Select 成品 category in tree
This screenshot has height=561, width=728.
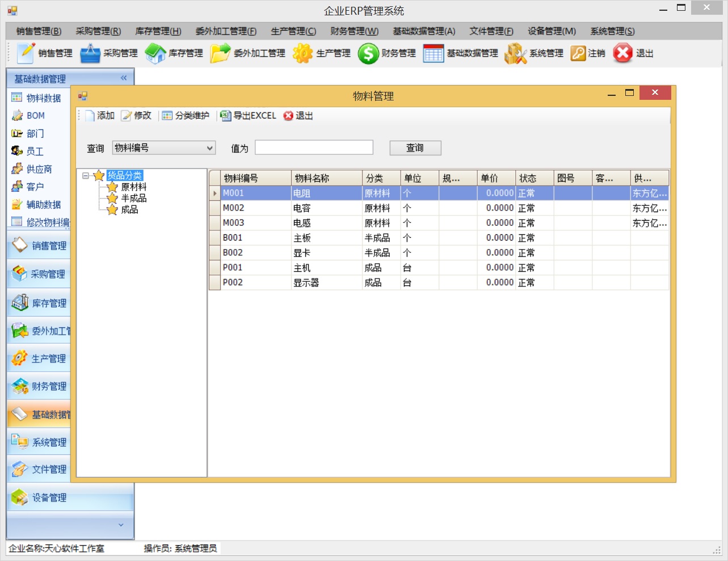tap(129, 209)
